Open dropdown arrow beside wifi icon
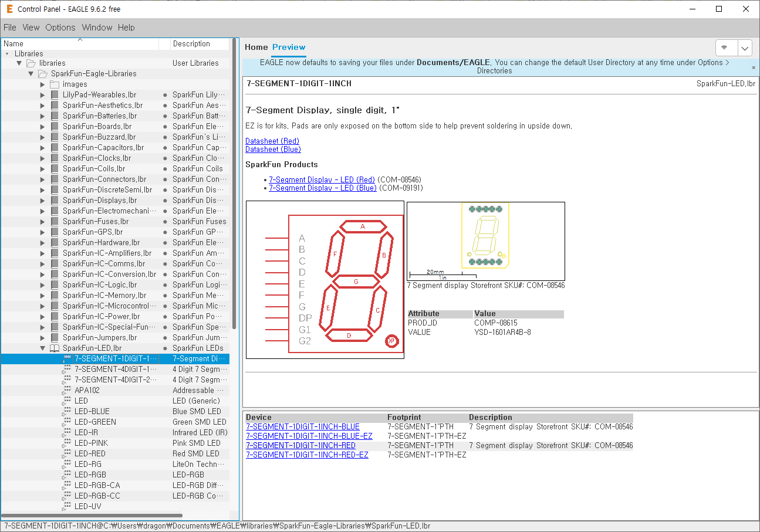Image resolution: width=760 pixels, height=532 pixels. [745, 48]
